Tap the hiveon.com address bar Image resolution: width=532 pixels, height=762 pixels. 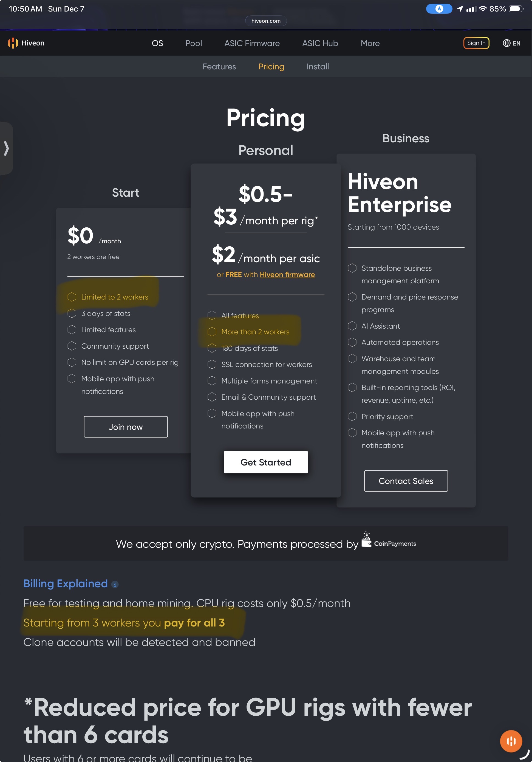pos(266,21)
